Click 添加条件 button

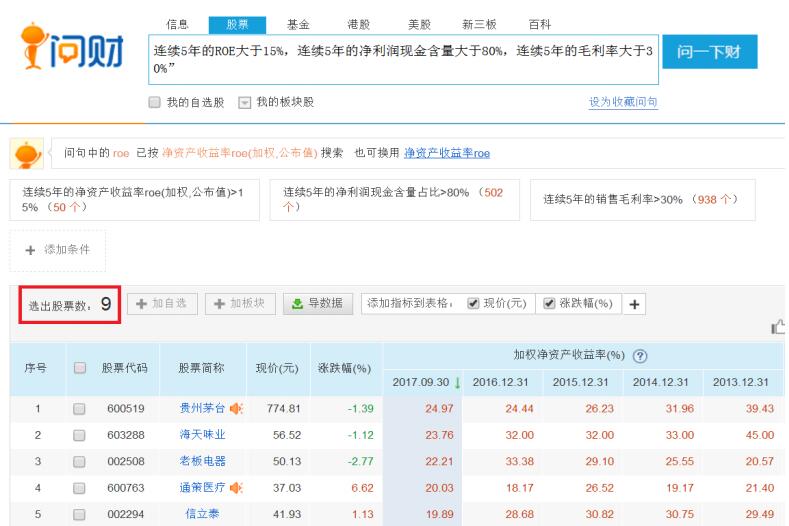tap(57, 250)
